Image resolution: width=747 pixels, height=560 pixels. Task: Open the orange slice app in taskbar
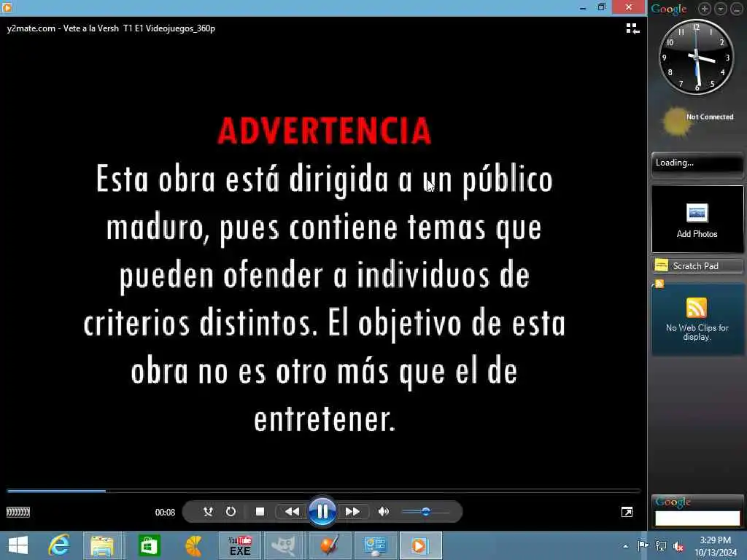(x=193, y=545)
